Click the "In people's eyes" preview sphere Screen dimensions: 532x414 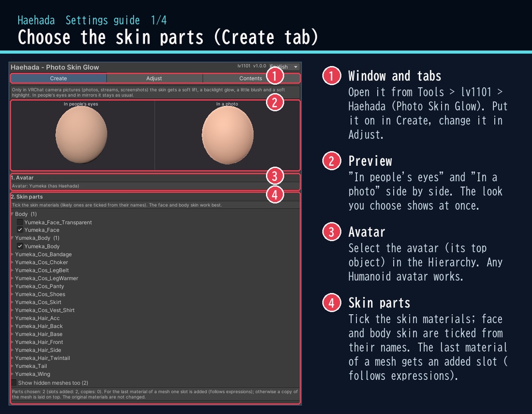(82, 135)
